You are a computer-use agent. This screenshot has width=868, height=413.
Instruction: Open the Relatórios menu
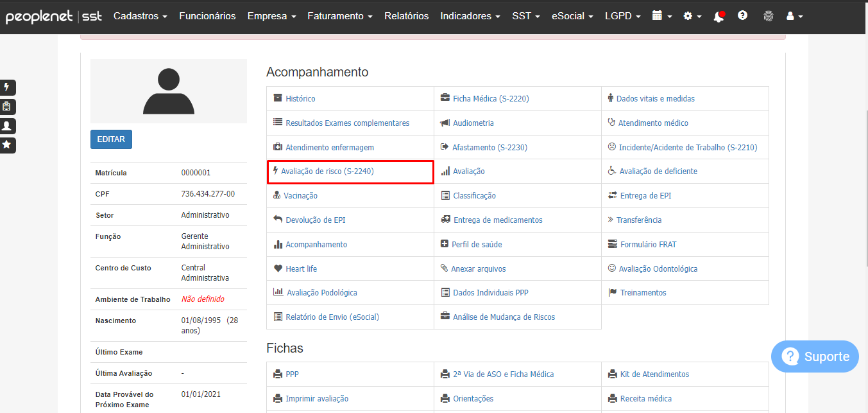click(x=406, y=16)
